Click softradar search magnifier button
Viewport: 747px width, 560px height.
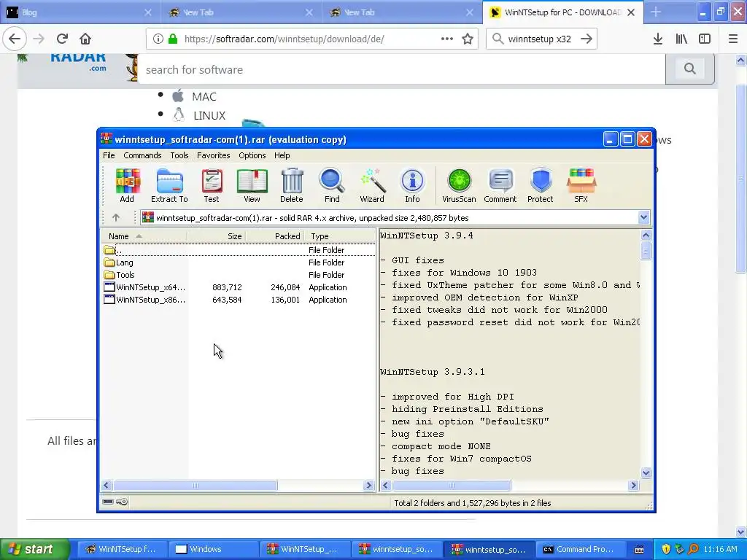tap(690, 69)
